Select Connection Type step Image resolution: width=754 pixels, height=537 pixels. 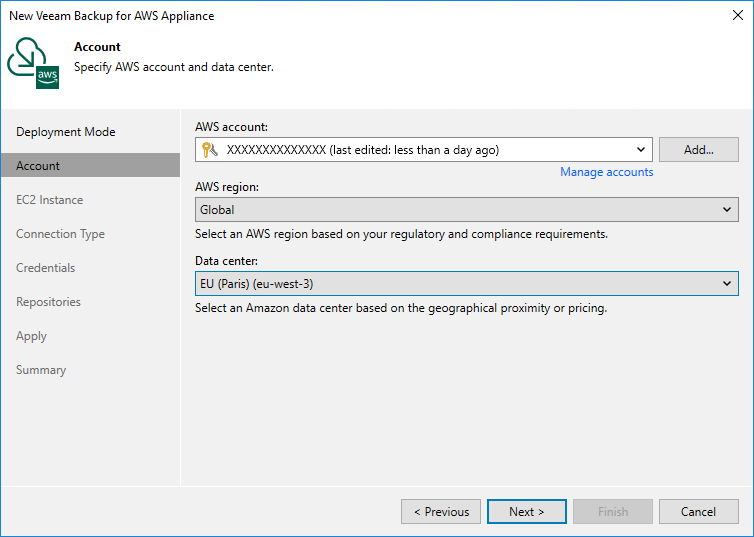coord(60,234)
